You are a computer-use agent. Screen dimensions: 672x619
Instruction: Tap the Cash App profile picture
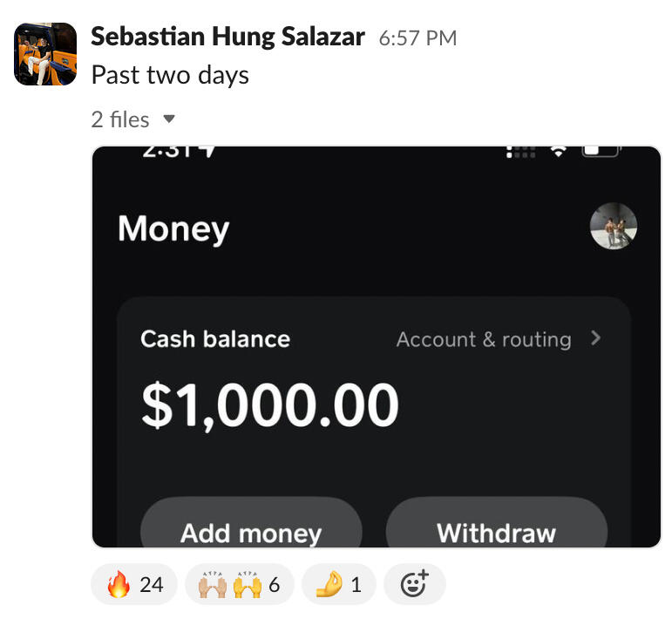613,227
